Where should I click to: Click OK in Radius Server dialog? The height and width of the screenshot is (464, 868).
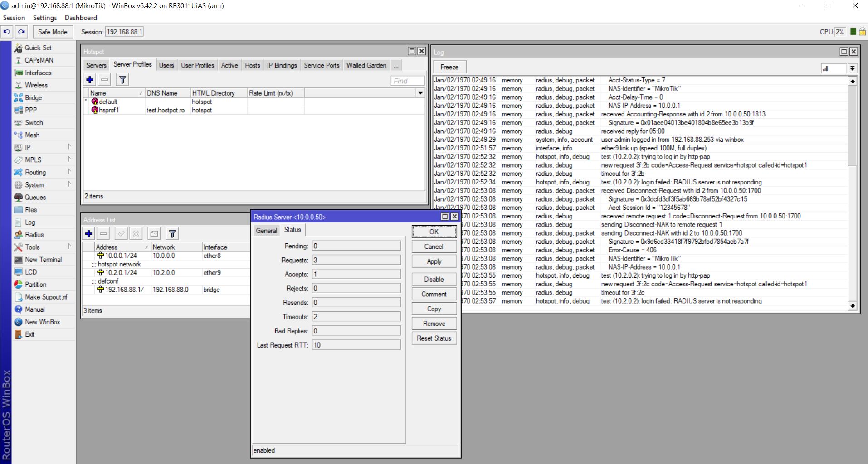tap(434, 232)
